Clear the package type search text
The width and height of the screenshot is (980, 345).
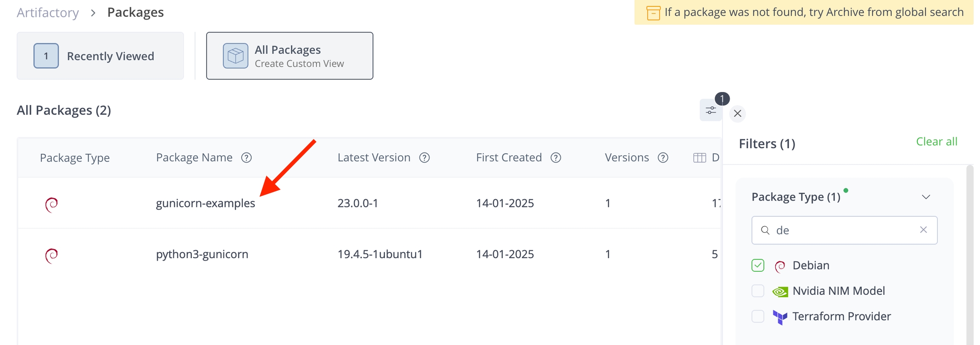923,230
